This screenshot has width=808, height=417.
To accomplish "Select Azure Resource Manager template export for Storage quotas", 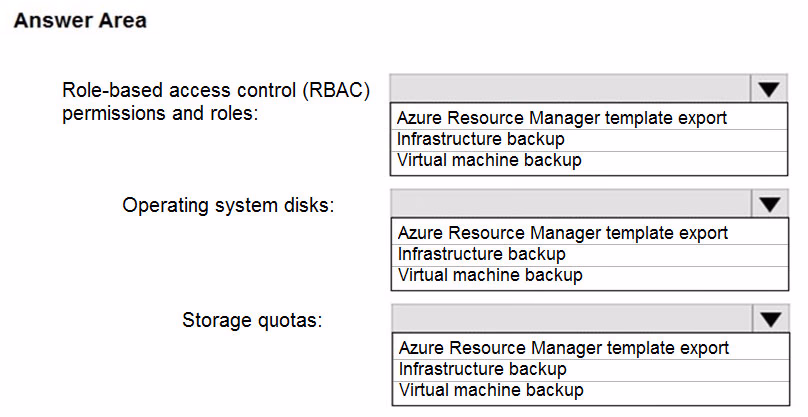I will click(x=591, y=347).
